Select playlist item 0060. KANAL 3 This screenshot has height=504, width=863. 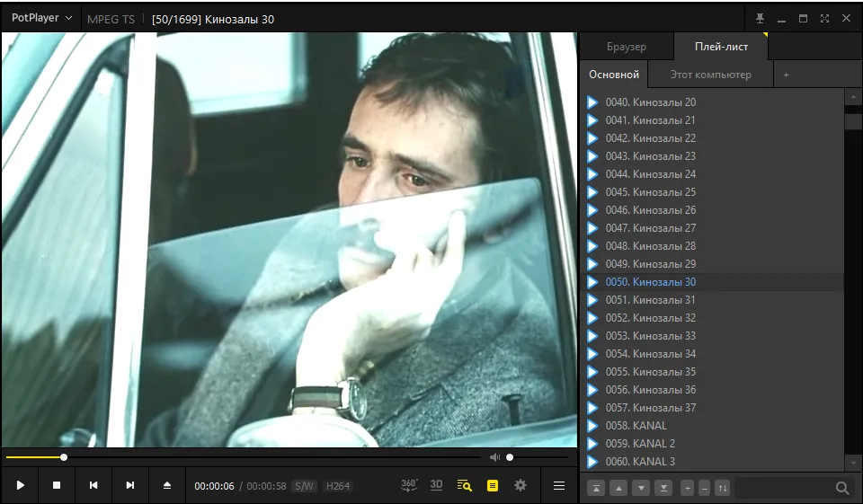(712, 462)
